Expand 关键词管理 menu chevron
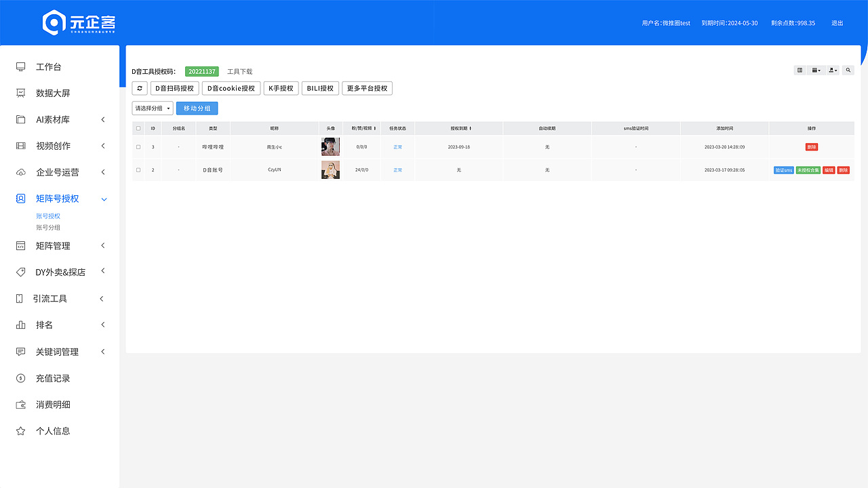 (103, 351)
